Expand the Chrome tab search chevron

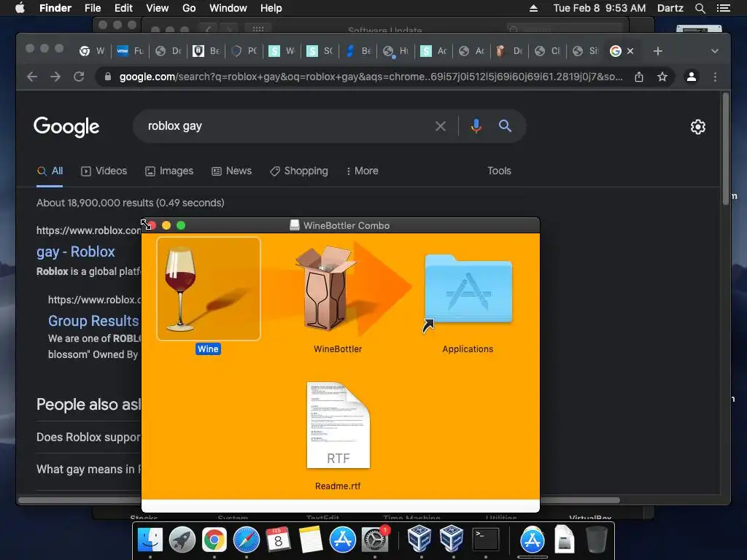714,51
